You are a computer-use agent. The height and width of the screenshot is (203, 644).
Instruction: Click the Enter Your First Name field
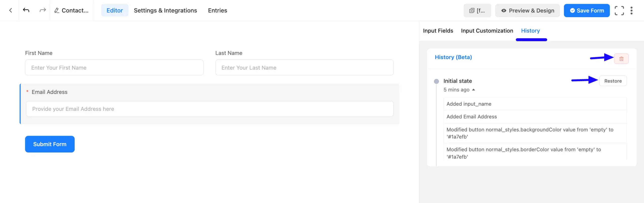tap(114, 67)
